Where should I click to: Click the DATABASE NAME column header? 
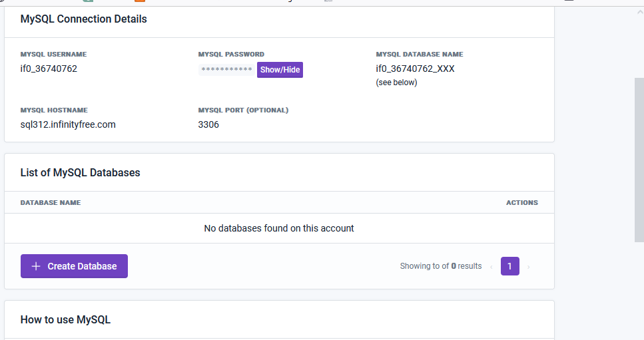51,202
